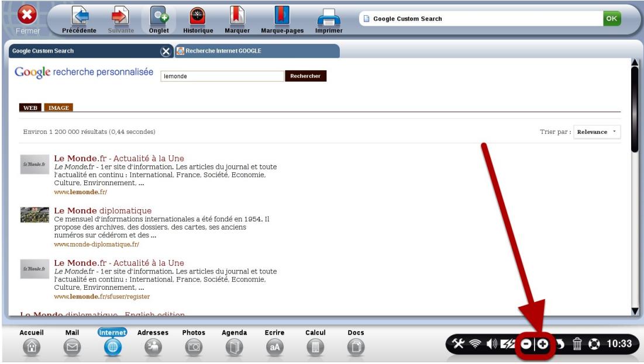Open the Internet globe icon

click(x=112, y=347)
